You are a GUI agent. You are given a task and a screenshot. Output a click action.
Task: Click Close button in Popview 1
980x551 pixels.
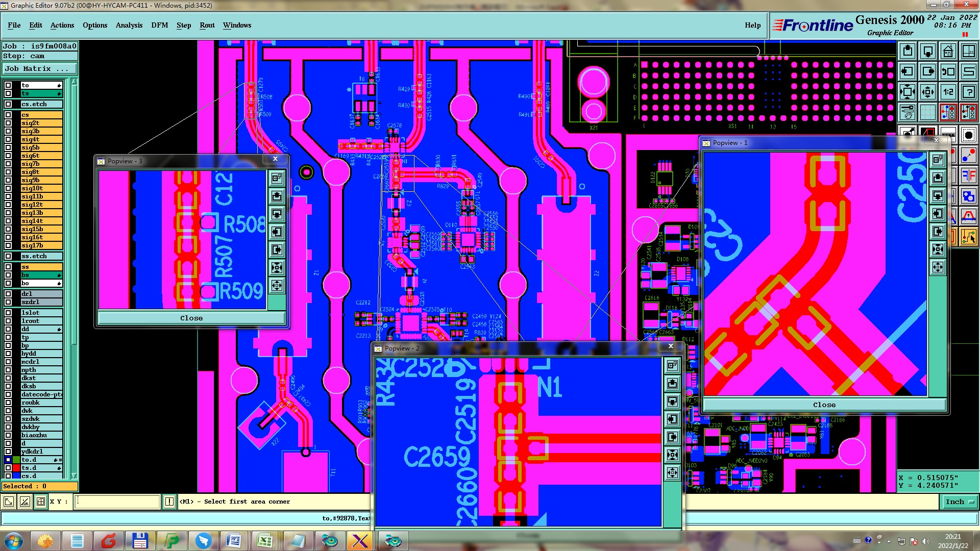(824, 405)
